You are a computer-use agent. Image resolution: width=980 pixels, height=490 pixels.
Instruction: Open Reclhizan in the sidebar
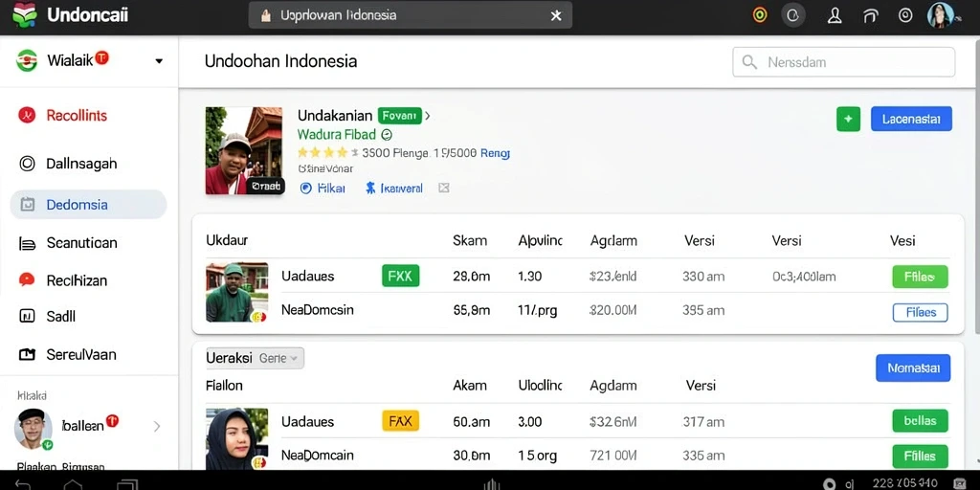[x=77, y=280]
